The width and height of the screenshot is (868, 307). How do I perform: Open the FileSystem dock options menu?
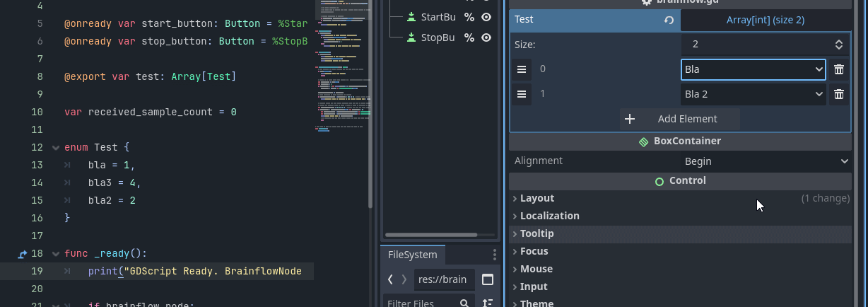[495, 255]
